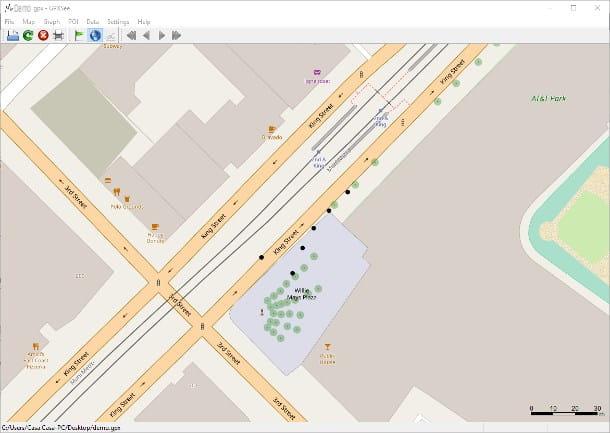Close the GPXSee window
Image resolution: width=610 pixels, height=433 pixels.
597,8
